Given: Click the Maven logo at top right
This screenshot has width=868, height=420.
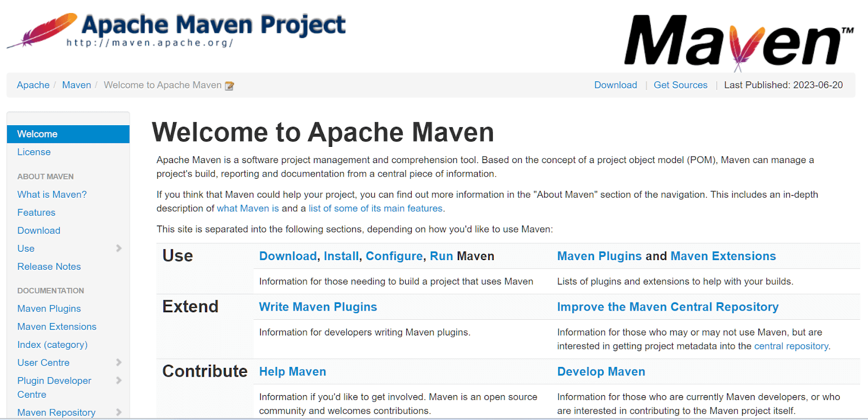Looking at the screenshot, I should click(738, 41).
